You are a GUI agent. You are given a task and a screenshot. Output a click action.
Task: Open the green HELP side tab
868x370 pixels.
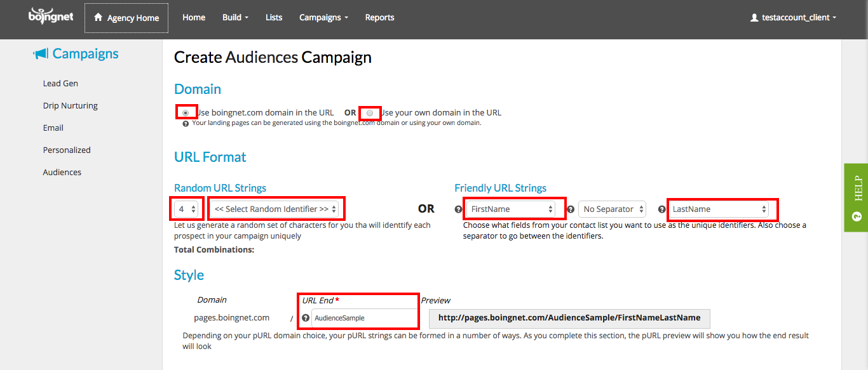[856, 197]
